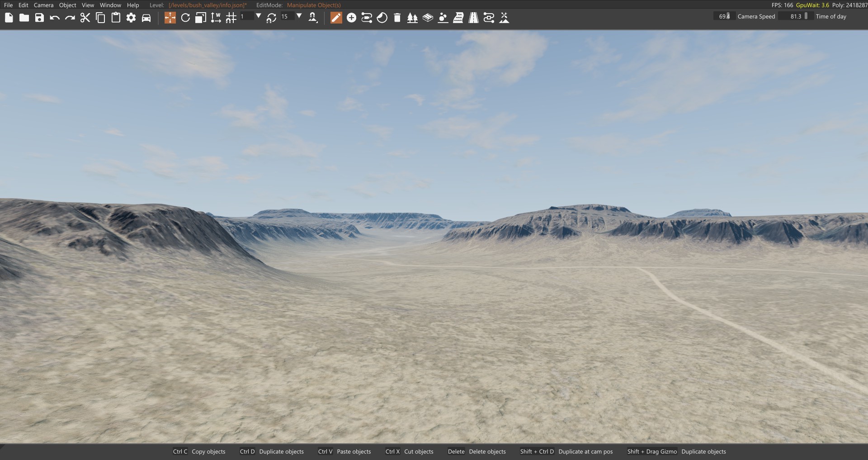This screenshot has height=460, width=868.
Task: Copy selection using the copy icon
Action: (x=100, y=18)
